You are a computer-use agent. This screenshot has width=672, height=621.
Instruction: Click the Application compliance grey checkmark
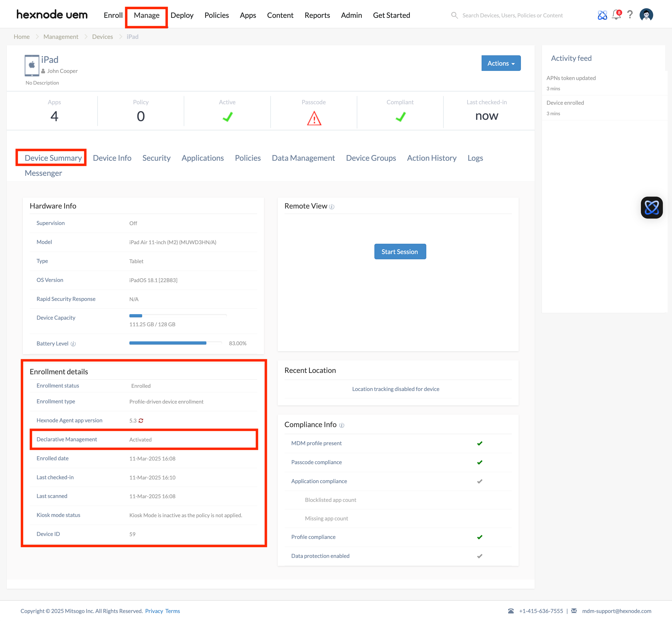click(x=480, y=481)
